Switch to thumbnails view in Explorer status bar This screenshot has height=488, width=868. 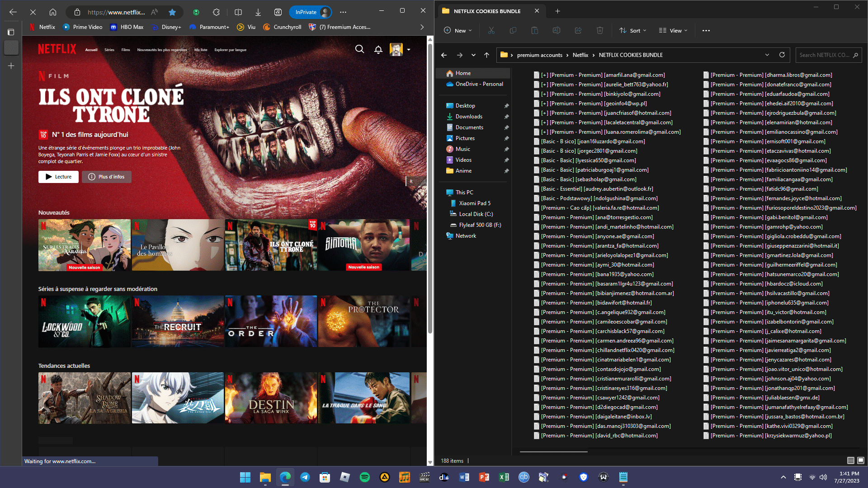pos(861,460)
